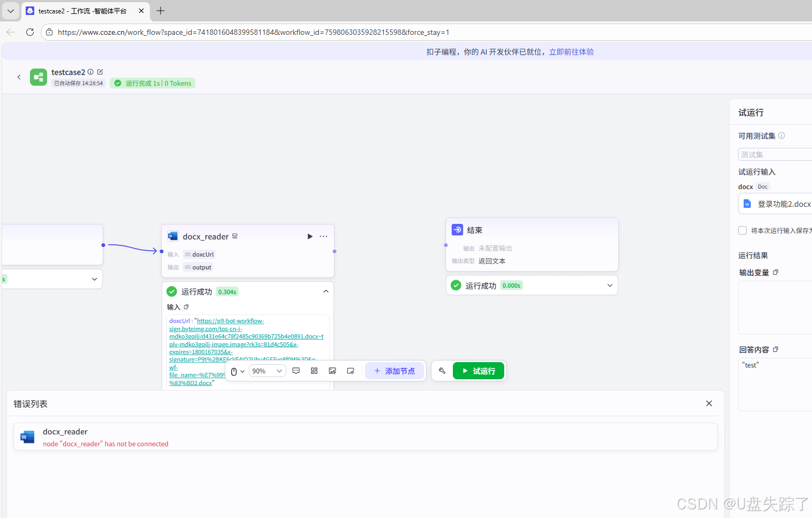The width and height of the screenshot is (812, 518).
Task: Click 运行完成 1s | 0 Tokens status badge
Action: [153, 83]
